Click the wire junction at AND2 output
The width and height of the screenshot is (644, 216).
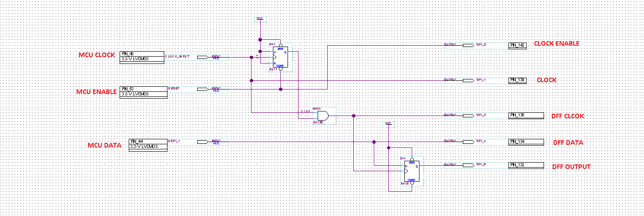click(354, 116)
